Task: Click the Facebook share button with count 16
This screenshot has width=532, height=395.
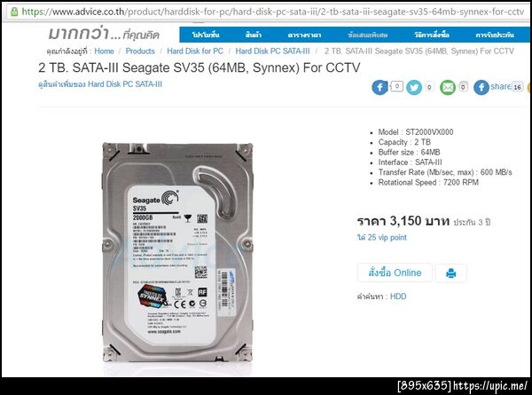Action: (x=498, y=87)
